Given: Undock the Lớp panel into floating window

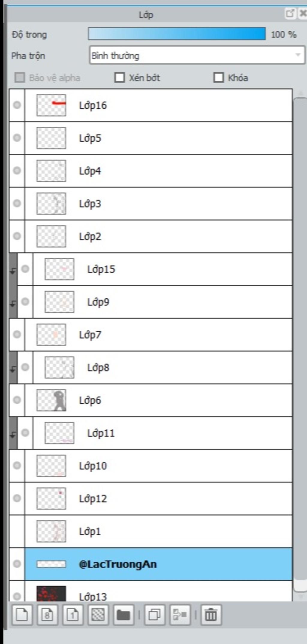Looking at the screenshot, I should click(290, 13).
